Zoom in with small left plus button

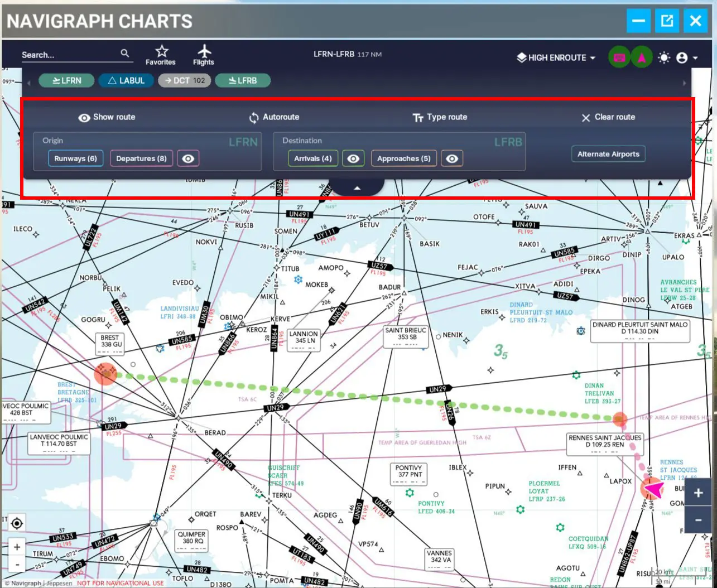(17, 547)
